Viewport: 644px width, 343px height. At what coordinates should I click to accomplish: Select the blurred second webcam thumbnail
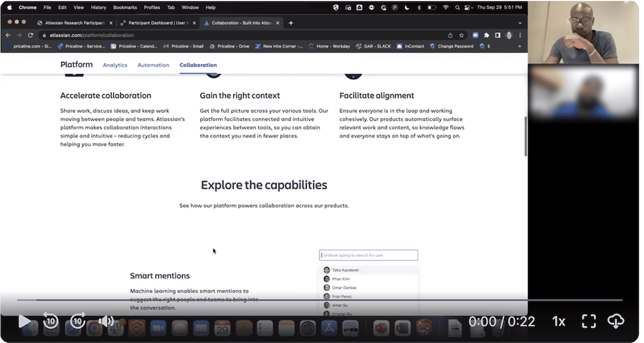click(583, 92)
